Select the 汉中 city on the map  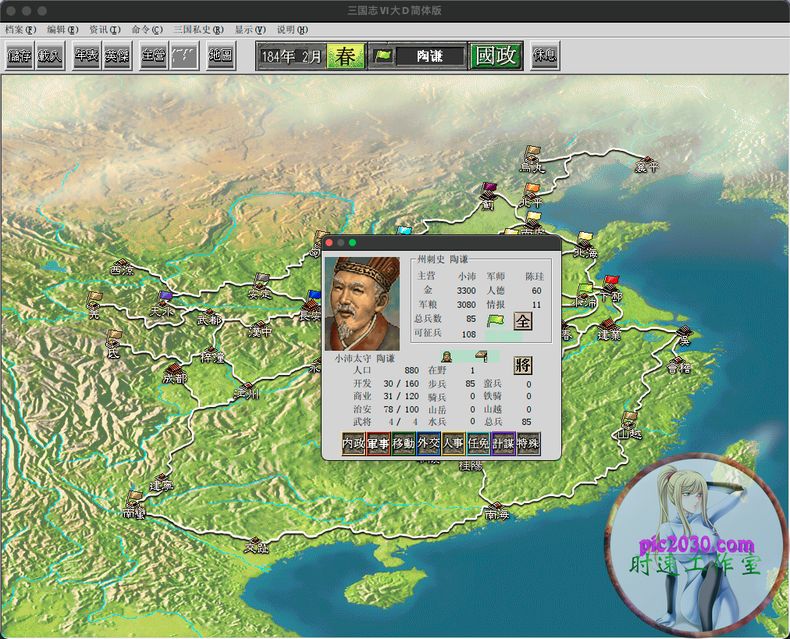click(x=260, y=329)
